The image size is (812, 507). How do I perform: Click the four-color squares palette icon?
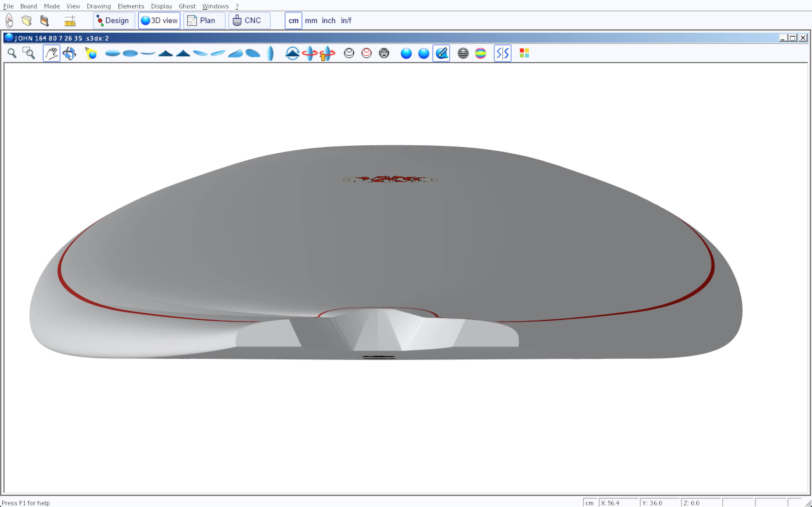524,53
